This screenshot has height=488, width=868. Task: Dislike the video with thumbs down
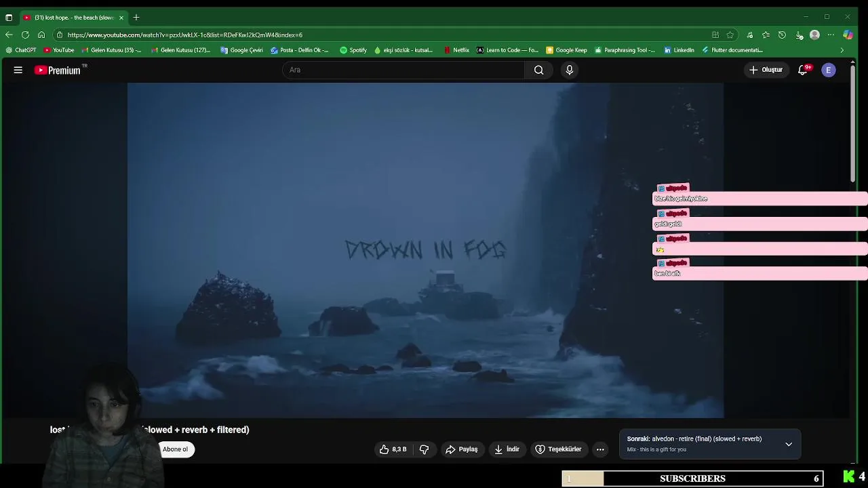(425, 449)
